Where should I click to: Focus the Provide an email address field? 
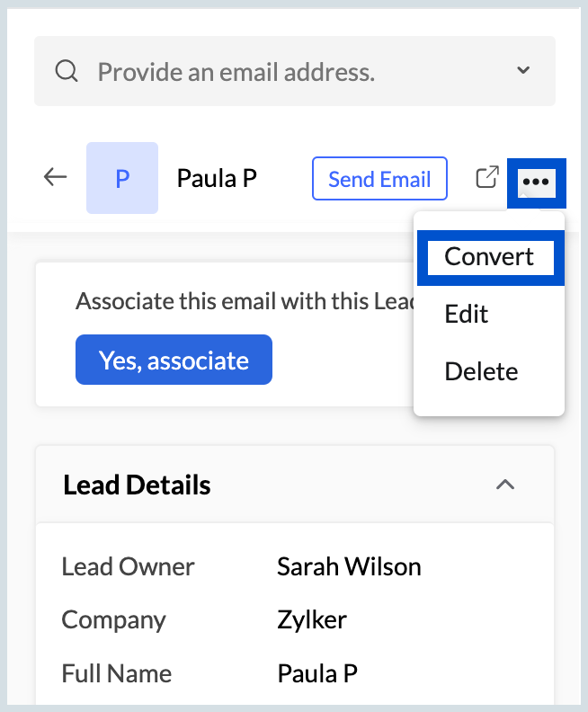(295, 71)
